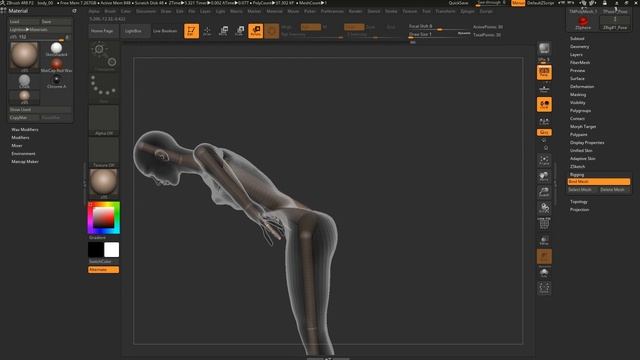Select the Chalk gray material sphere
Viewport: 640px width, 360px height.
click(24, 81)
